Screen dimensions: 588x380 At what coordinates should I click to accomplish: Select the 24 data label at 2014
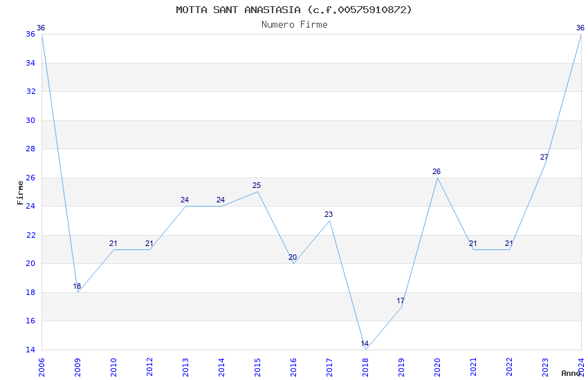tap(220, 200)
